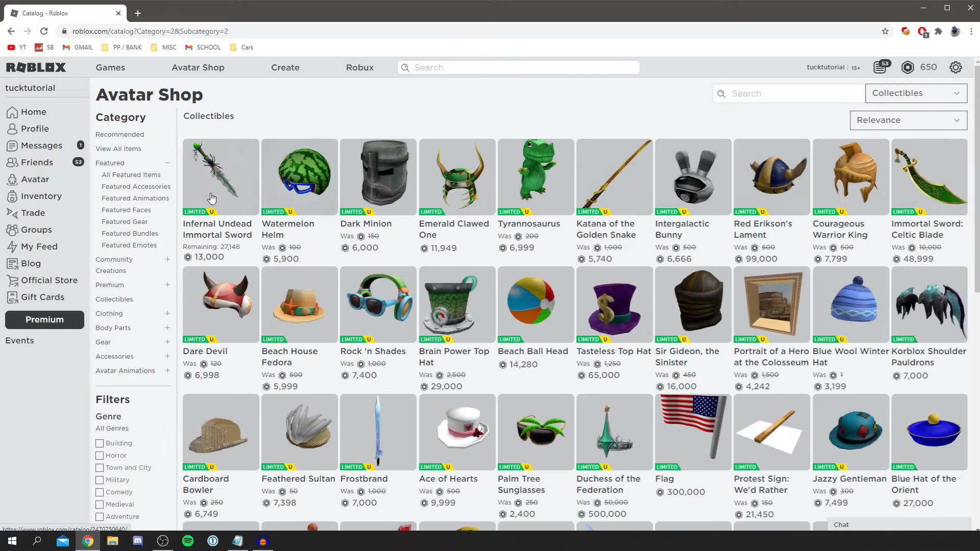980x551 pixels.
Task: Open the Trade sidebar icon
Action: (x=12, y=213)
